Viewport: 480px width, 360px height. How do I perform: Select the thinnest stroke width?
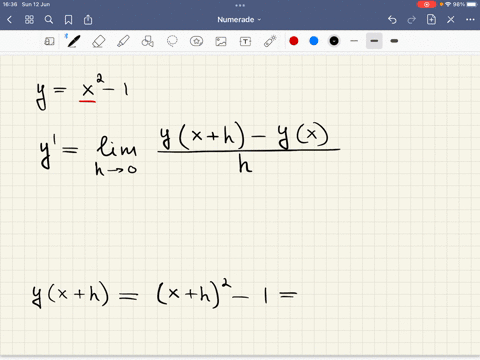coord(354,41)
